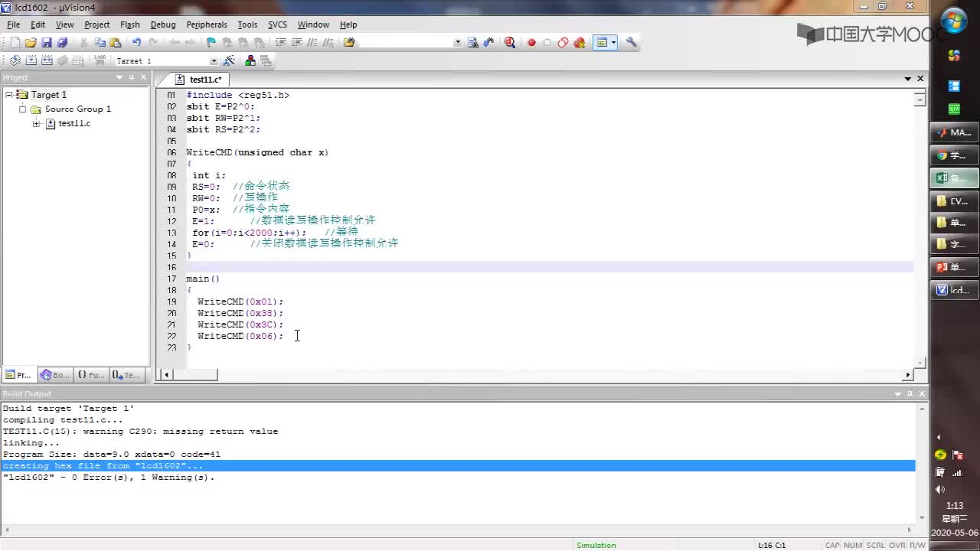Open the Edit menu

pos(38,24)
